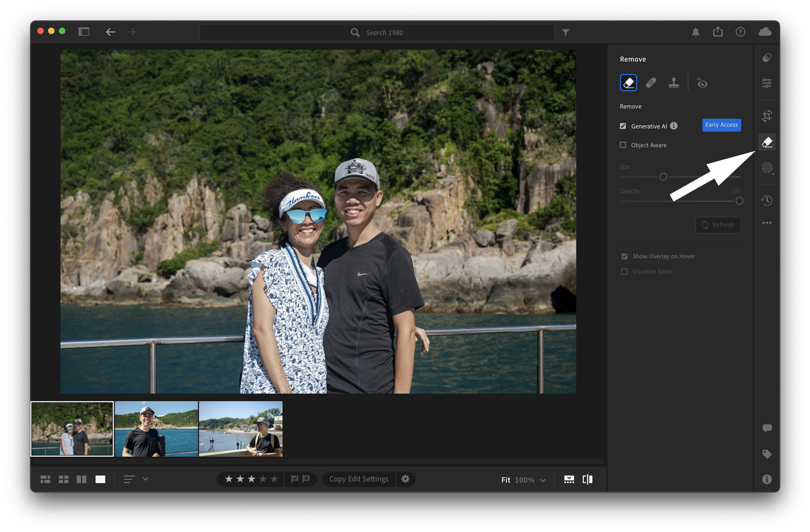Open the Edit sliders panel
The width and height of the screenshot is (810, 532).
(x=767, y=83)
